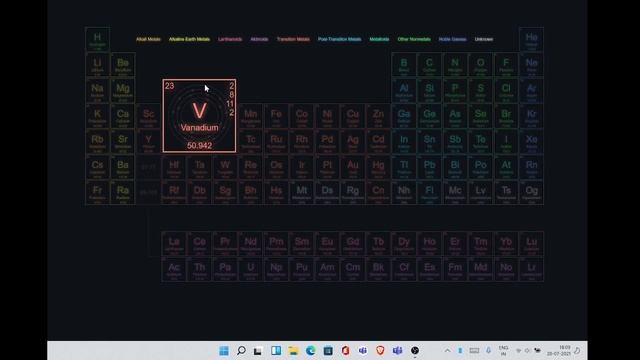Open the Windows Start menu
The width and height of the screenshot is (640, 360).
point(224,351)
